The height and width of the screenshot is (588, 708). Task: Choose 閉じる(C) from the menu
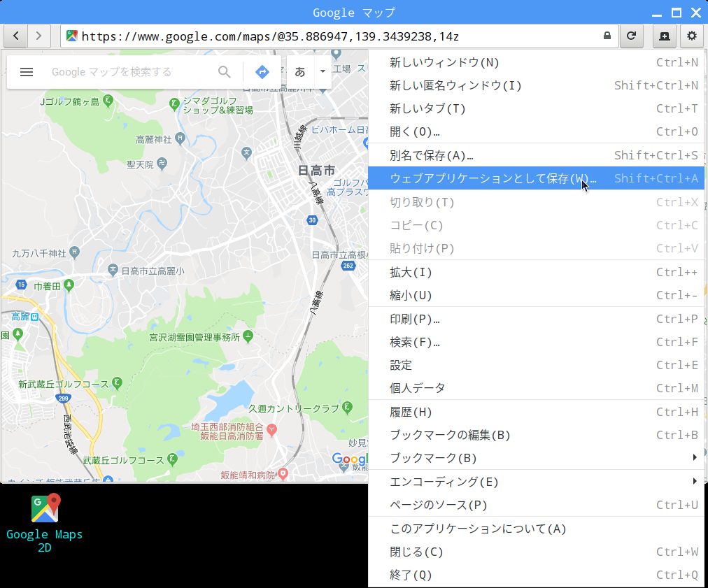click(537, 552)
